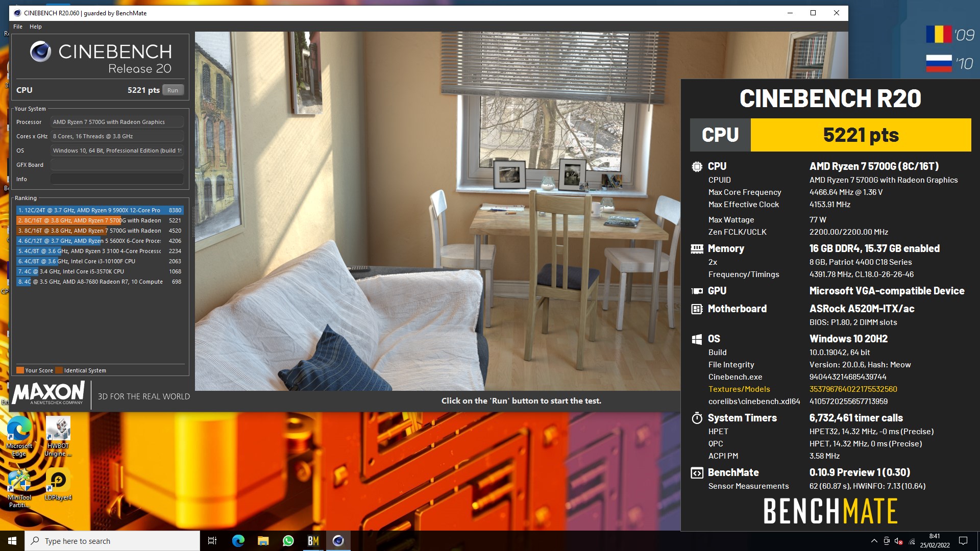Click the System Timers stopwatch icon
This screenshot has width=980, height=551.
click(697, 418)
